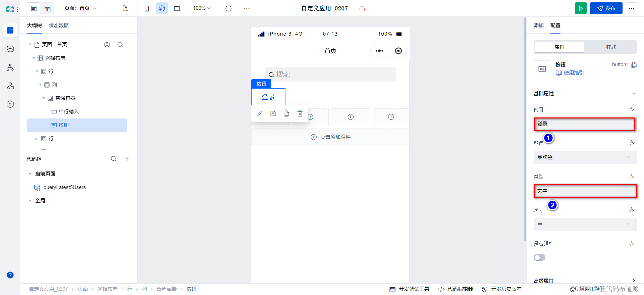Click the fx binding icon for 是否通栏

[x=632, y=244]
